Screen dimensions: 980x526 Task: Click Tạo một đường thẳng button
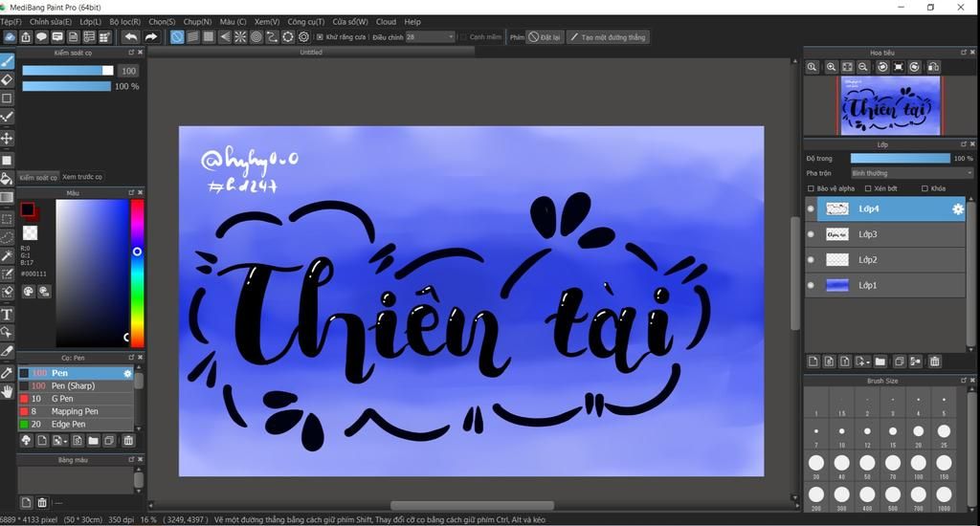tap(608, 37)
